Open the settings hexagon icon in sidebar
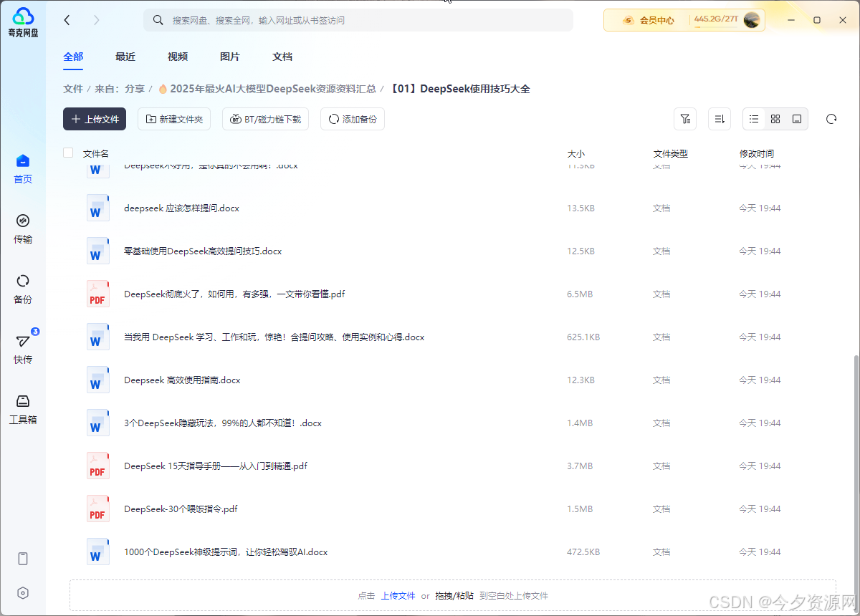Viewport: 860px width, 616px height. (23, 592)
